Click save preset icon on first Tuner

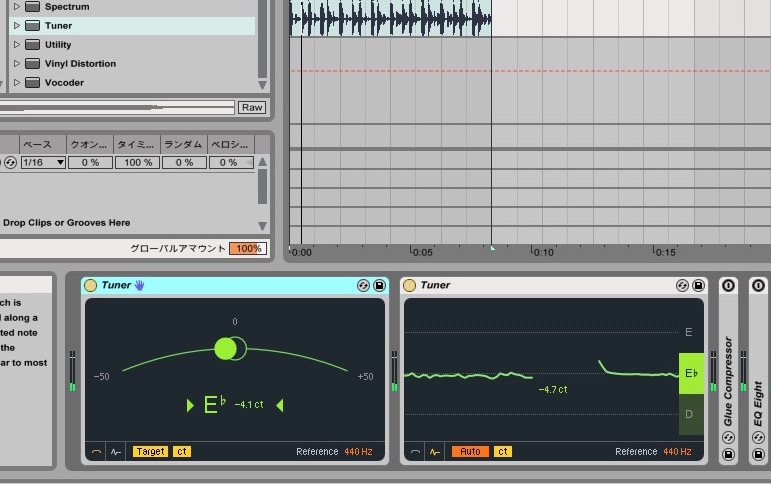point(379,285)
